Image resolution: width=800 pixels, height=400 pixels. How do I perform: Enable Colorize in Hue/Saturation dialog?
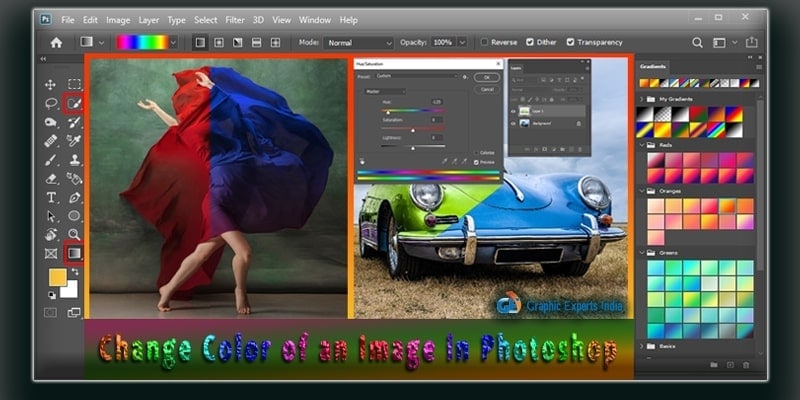point(476,153)
